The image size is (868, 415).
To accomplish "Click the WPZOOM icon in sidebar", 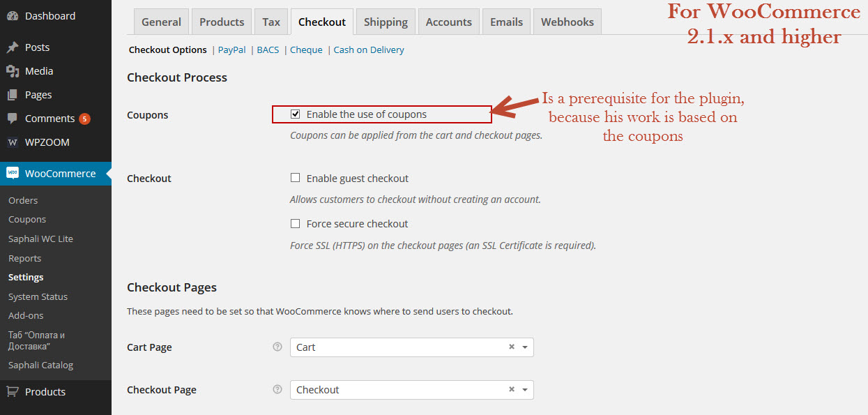I will point(13,142).
